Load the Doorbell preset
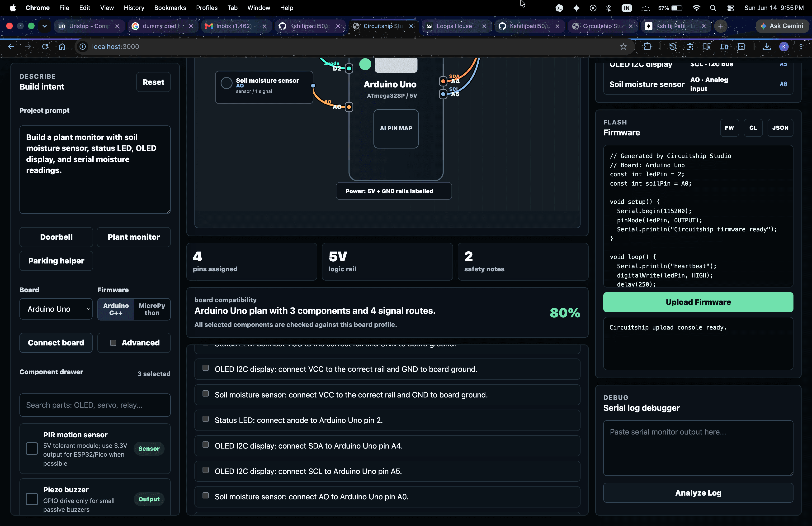 (x=56, y=237)
